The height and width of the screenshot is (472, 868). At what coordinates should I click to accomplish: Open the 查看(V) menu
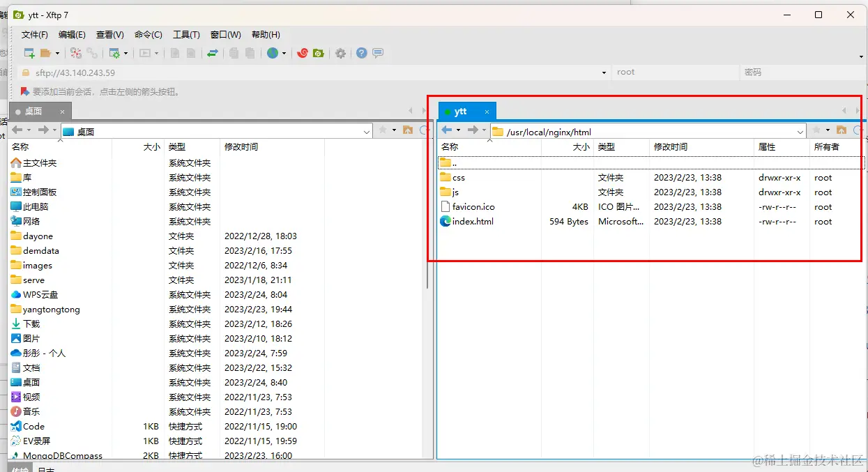pyautogui.click(x=110, y=34)
